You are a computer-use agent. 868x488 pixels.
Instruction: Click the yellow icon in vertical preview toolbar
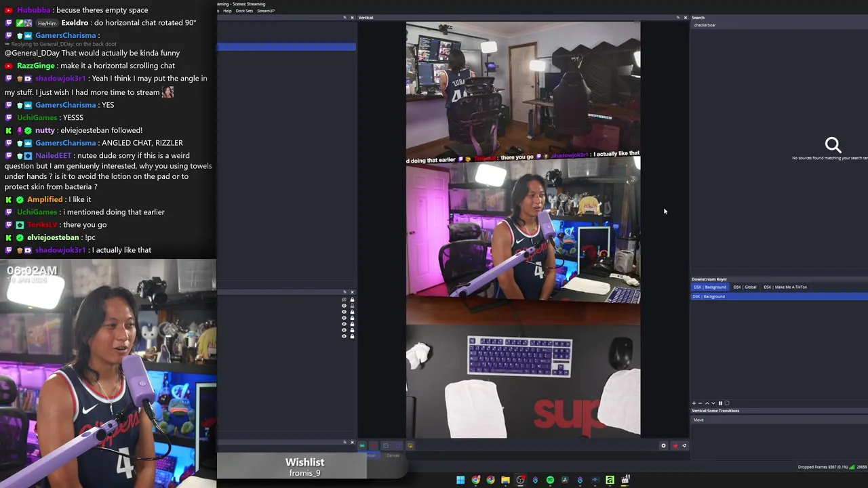coord(410,445)
